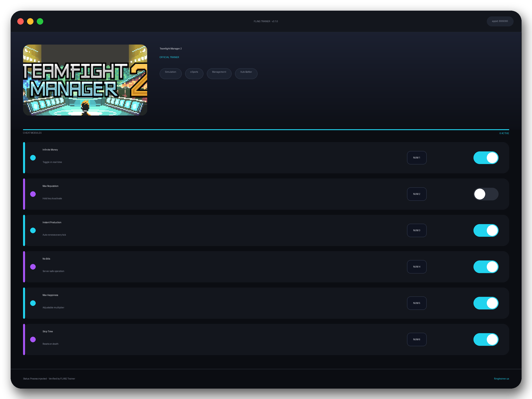Click the Infinite Money cyan status dot
The height and width of the screenshot is (399, 532).
[x=33, y=158]
